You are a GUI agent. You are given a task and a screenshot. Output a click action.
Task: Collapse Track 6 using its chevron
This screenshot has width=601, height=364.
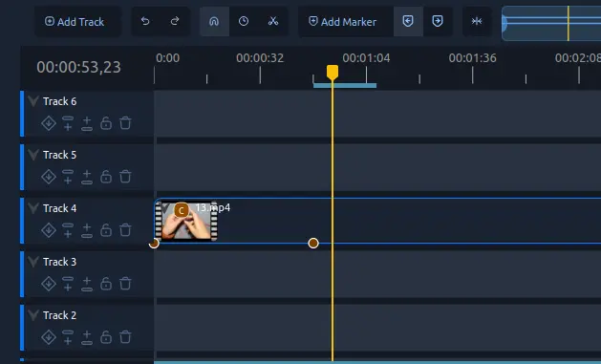pyautogui.click(x=33, y=101)
